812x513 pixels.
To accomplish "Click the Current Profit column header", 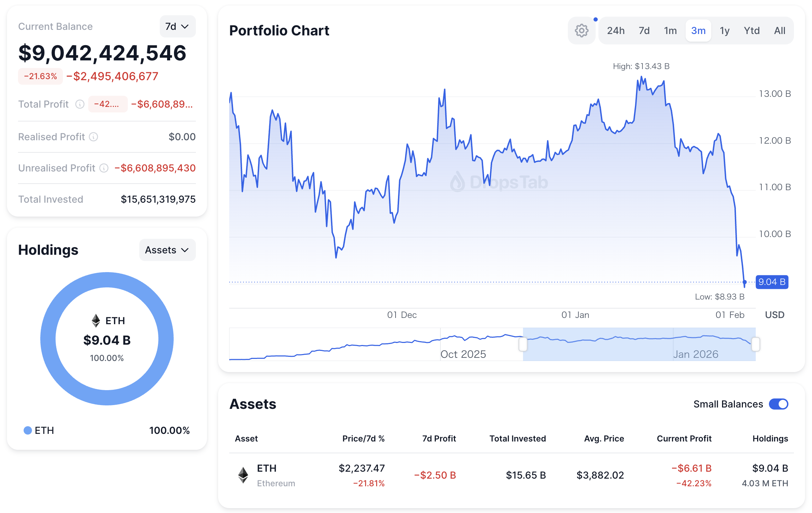I will [684, 438].
